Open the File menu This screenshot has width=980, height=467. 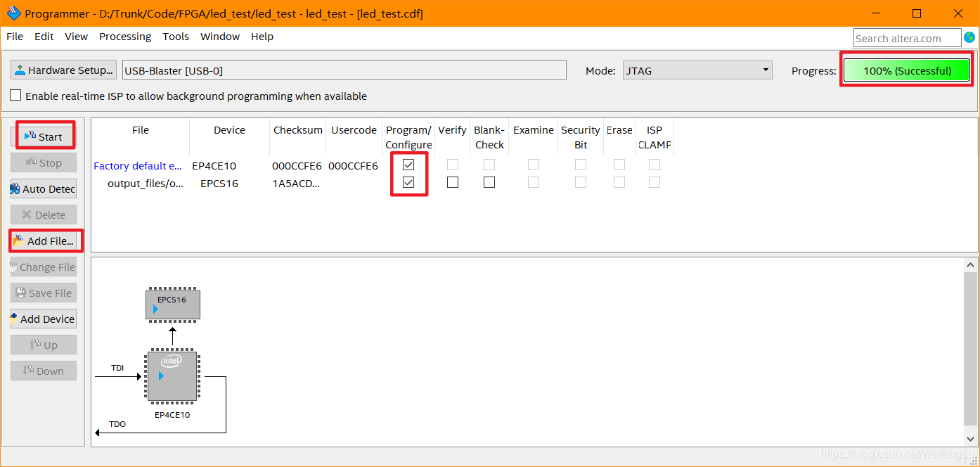pyautogui.click(x=15, y=37)
